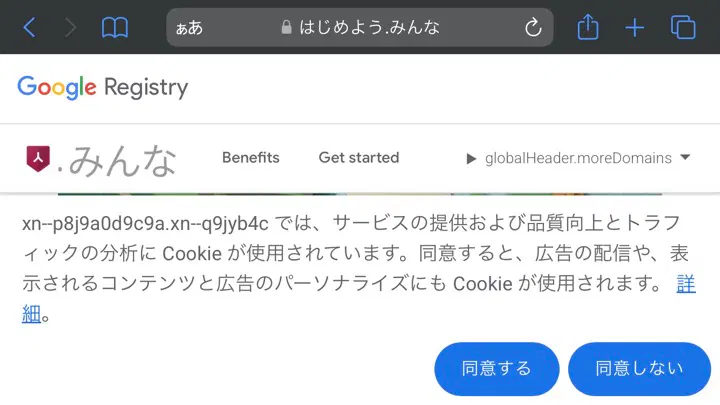Open the globalHeader.moreDomains menu label
The image size is (720, 405).
pyautogui.click(x=578, y=158)
